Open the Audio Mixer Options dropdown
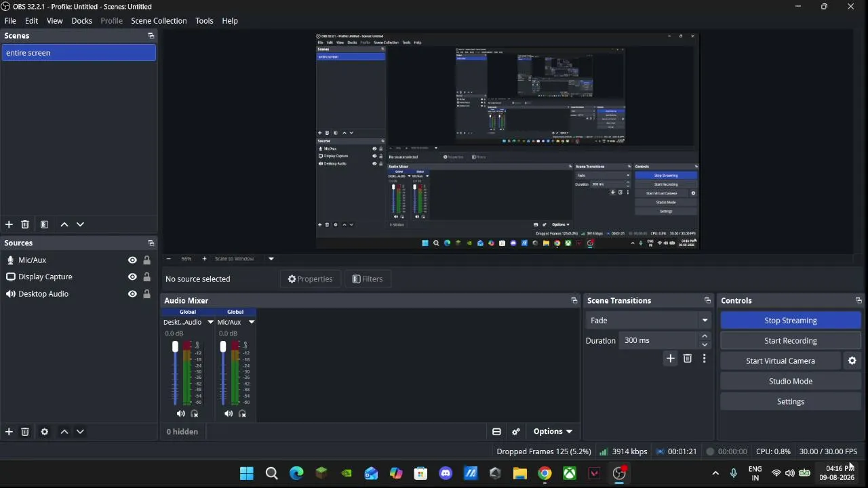868x488 pixels. point(553,432)
